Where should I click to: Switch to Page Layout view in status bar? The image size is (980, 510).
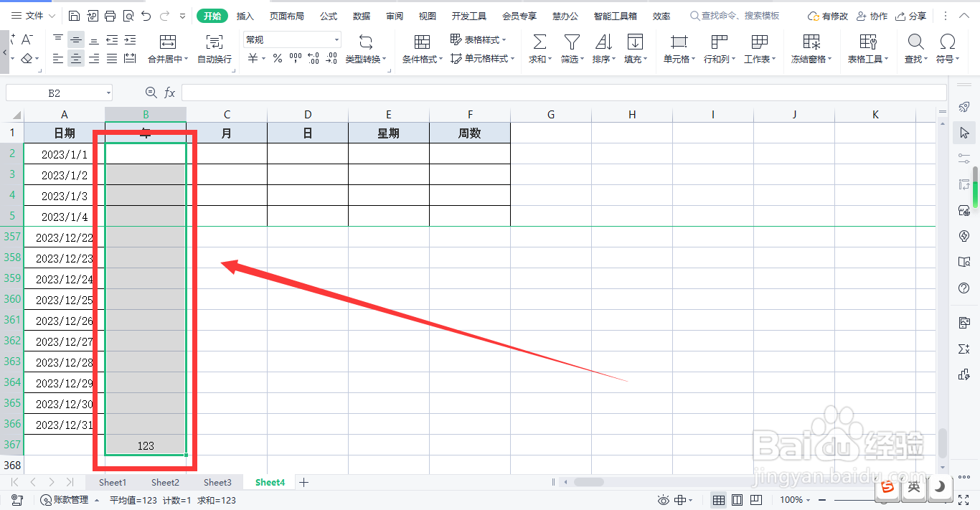[737, 500]
